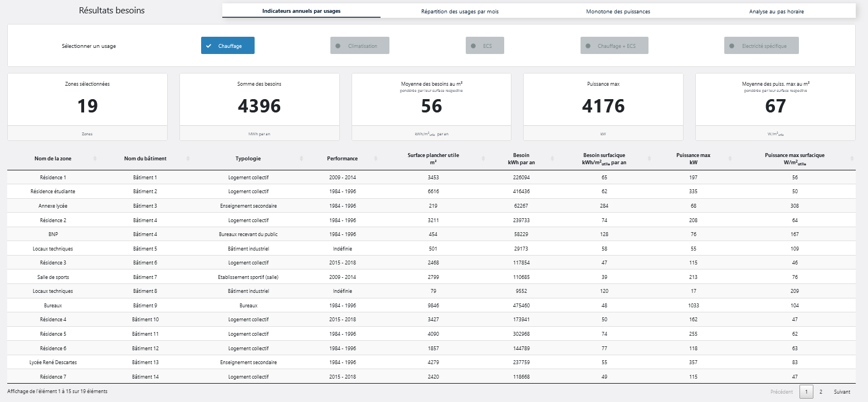Screen dimensions: 868x402
Task: Click the surface value 9846
Action: 433,306
